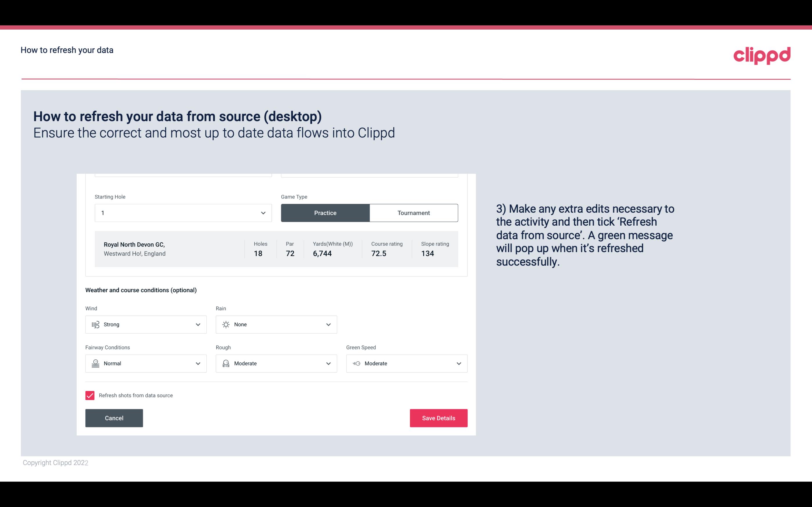Expand the Rain condition dropdown
This screenshot has width=812, height=507.
(x=327, y=324)
